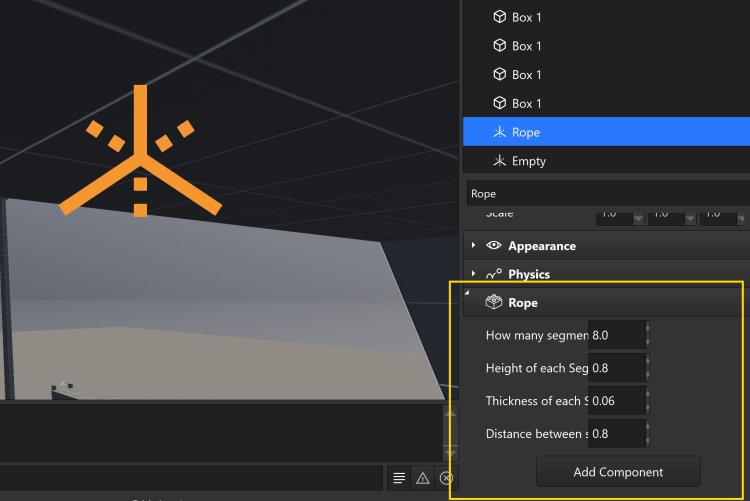Collapse the Rope component section
This screenshot has height=501, width=750.
[468, 292]
